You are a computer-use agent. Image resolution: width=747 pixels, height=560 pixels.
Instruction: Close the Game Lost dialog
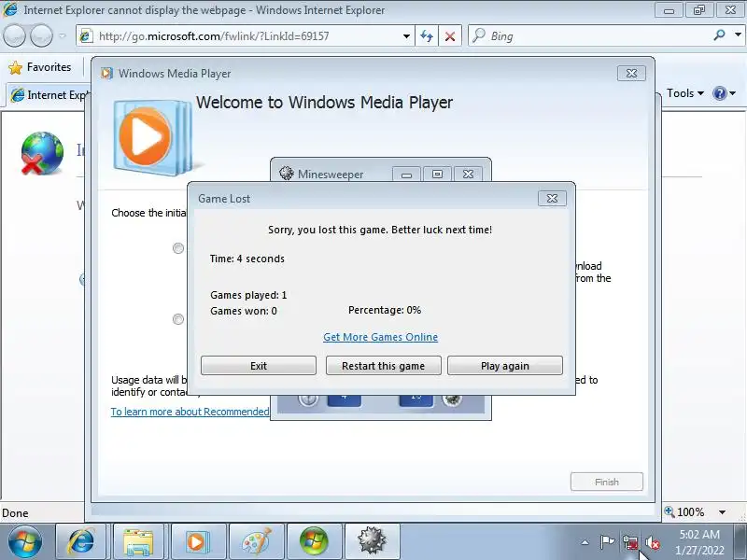click(x=552, y=198)
